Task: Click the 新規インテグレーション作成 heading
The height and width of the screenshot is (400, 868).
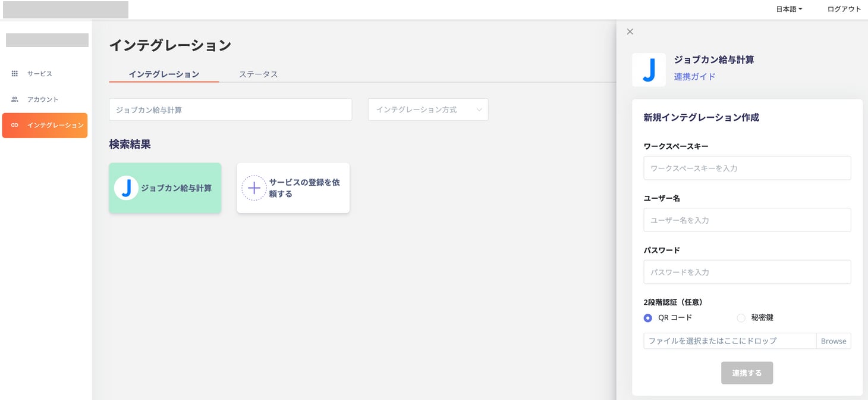Action: coord(701,118)
